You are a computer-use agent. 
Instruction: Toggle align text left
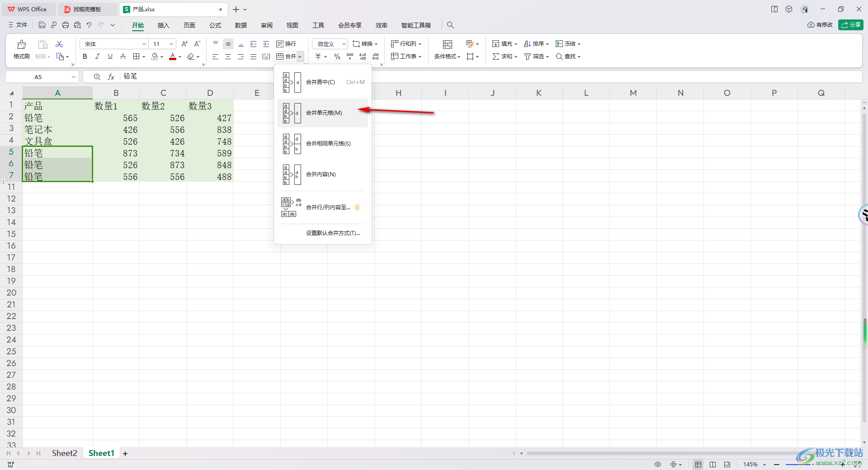216,56
